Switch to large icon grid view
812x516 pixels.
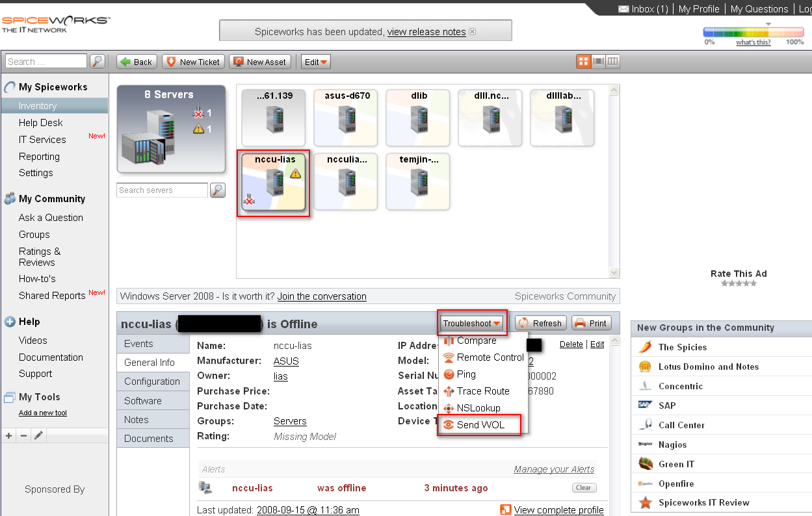tap(583, 62)
